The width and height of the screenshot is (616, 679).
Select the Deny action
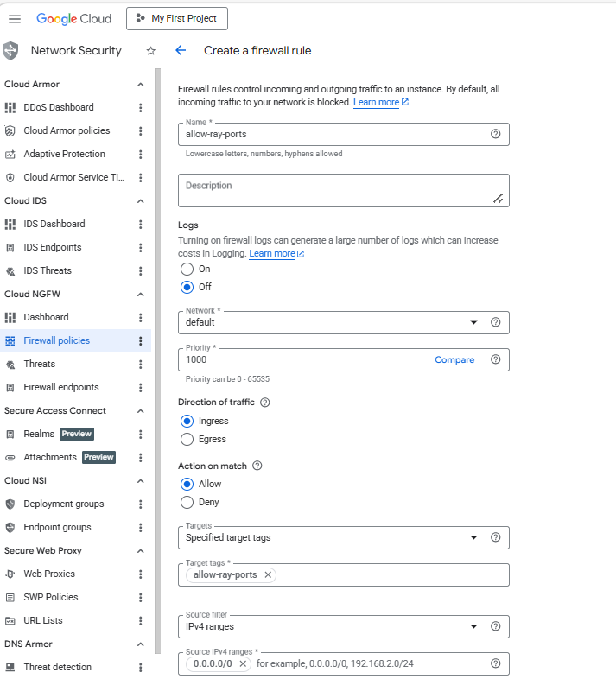(187, 502)
